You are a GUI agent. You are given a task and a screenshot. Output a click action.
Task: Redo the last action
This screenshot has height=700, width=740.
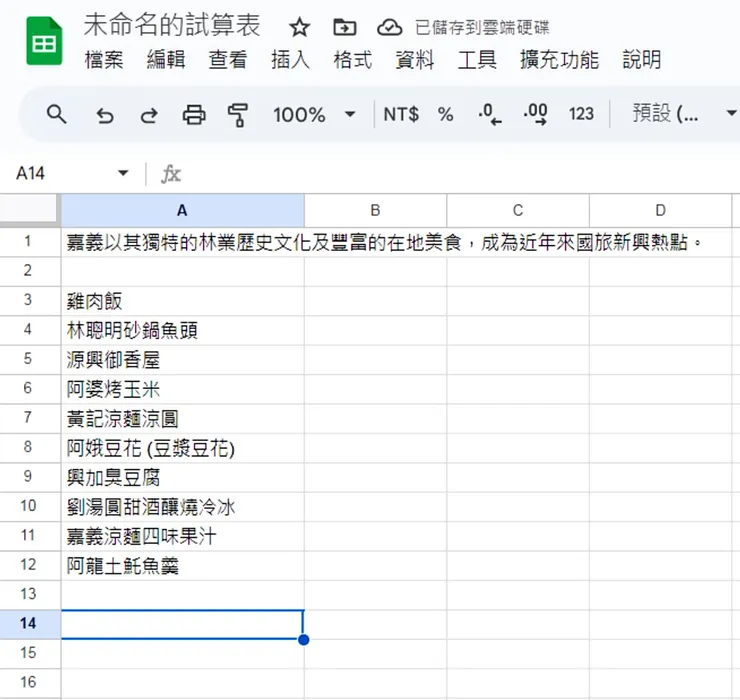click(149, 115)
